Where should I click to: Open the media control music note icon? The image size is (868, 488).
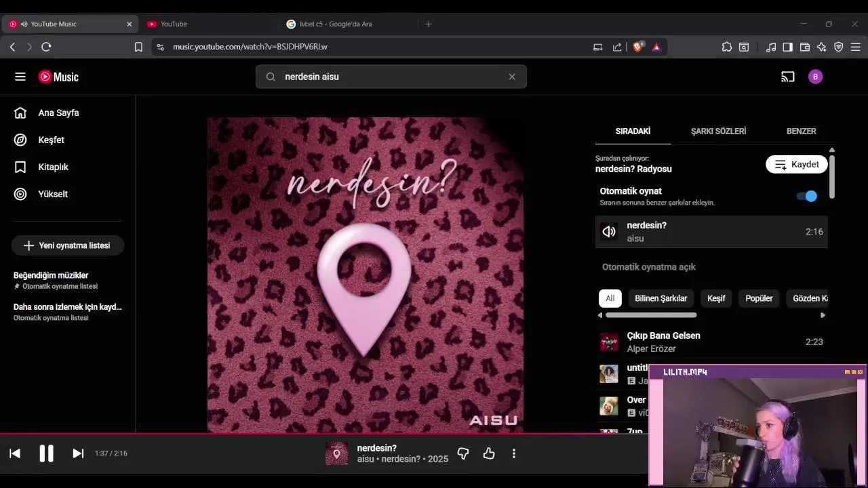click(x=771, y=47)
